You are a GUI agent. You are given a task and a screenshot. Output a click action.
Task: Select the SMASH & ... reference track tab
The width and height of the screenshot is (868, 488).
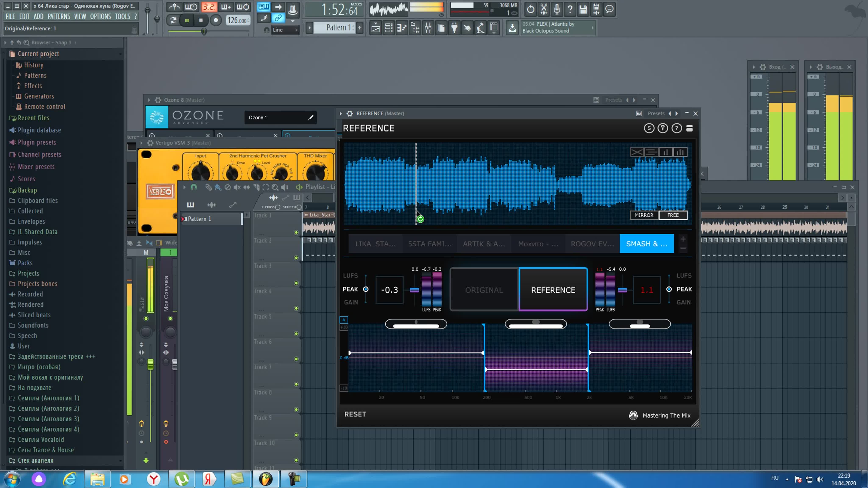(x=647, y=244)
